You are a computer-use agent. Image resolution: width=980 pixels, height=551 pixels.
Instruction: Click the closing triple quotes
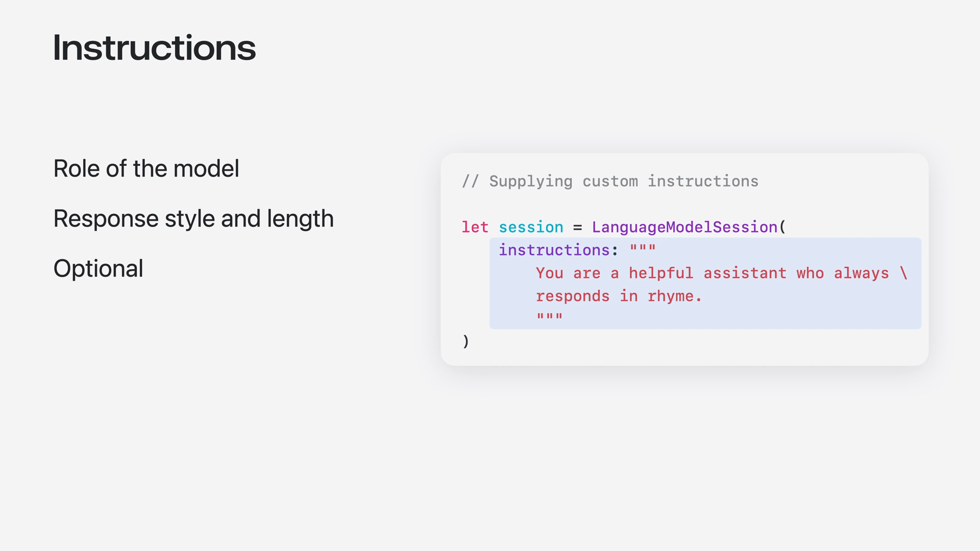click(550, 316)
